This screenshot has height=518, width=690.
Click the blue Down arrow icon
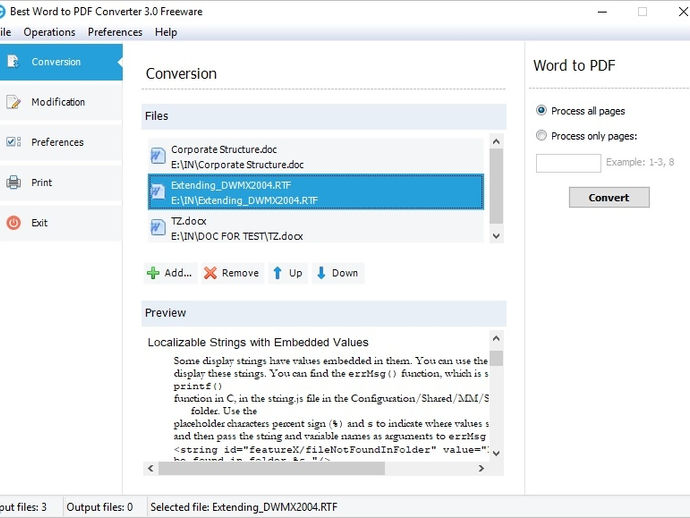pos(321,273)
